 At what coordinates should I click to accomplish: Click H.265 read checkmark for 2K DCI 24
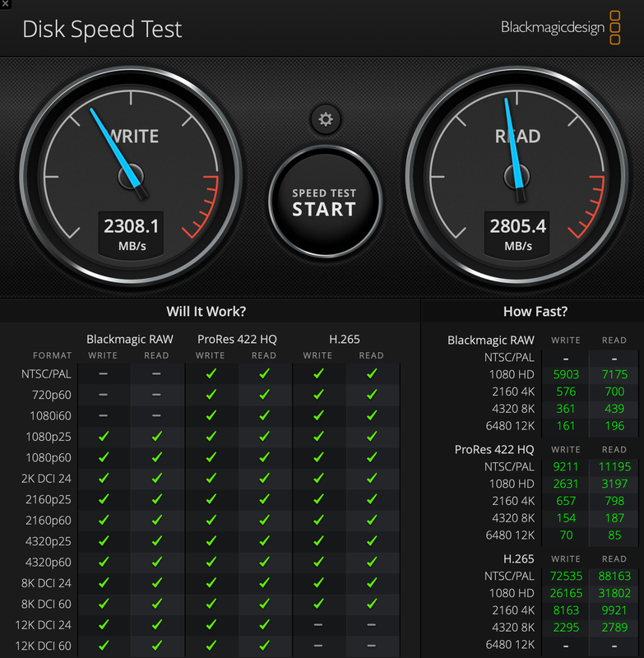coord(372,478)
